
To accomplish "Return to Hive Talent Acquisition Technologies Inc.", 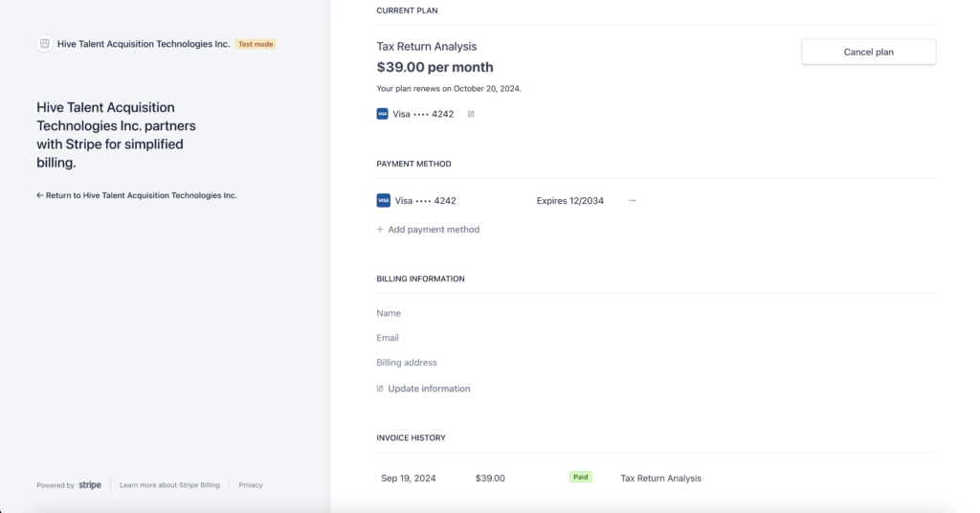I will pyautogui.click(x=136, y=195).
